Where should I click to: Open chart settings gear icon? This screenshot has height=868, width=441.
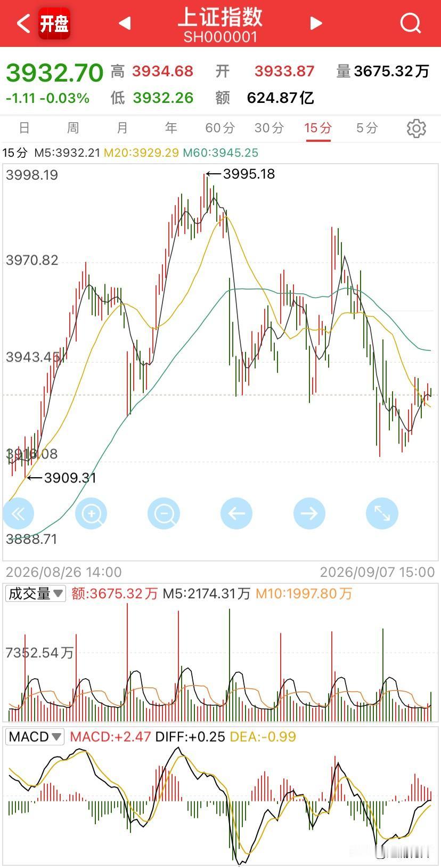(x=416, y=128)
